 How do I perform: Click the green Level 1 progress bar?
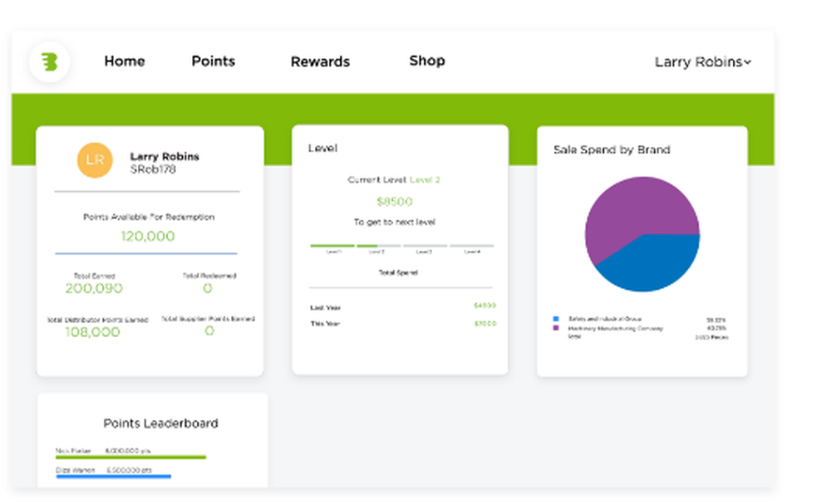[x=332, y=246]
